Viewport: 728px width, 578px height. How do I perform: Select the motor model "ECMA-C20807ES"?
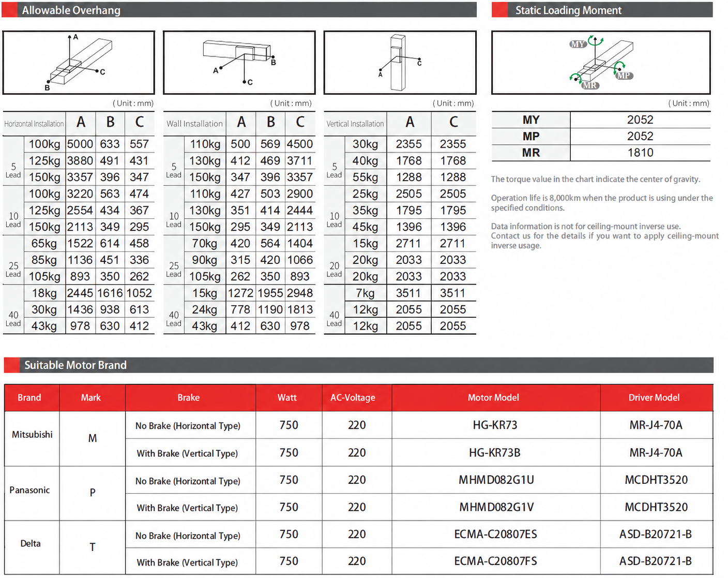[495, 534]
